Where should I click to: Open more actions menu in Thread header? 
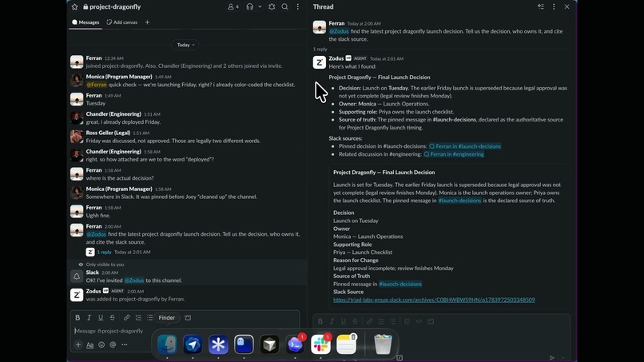click(x=554, y=6)
